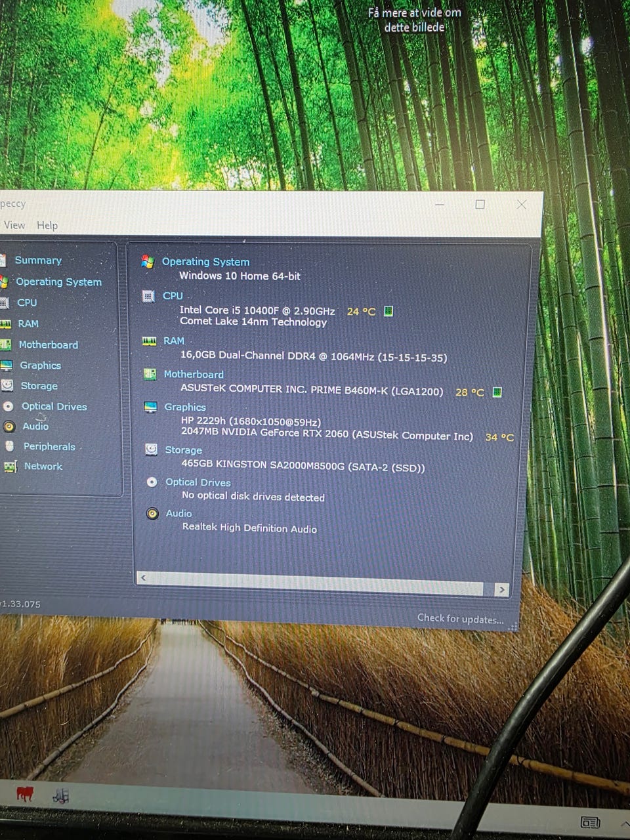Click the HP 2229h monitor text
Viewport: 630px width, 840px height.
coord(251,421)
